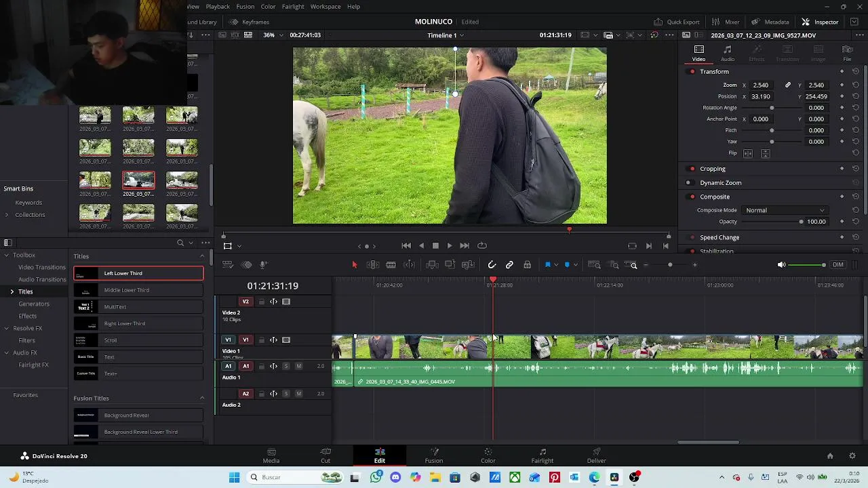Reset the Zoom parameter

coord(856,85)
